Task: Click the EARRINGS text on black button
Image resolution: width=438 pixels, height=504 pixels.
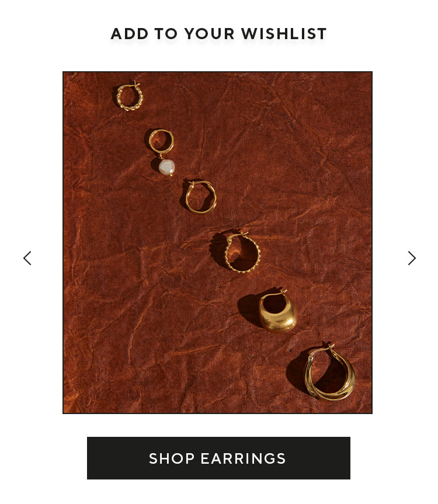Action: 244,458
